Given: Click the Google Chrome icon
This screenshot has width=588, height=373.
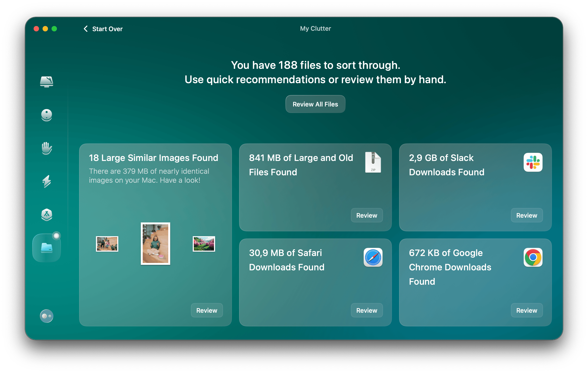Looking at the screenshot, I should [x=533, y=257].
